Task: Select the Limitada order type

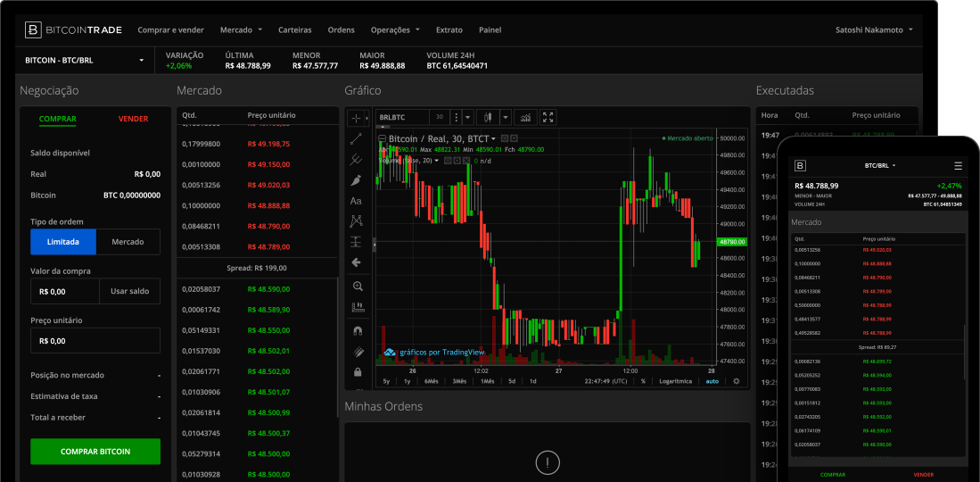Action: tap(63, 242)
